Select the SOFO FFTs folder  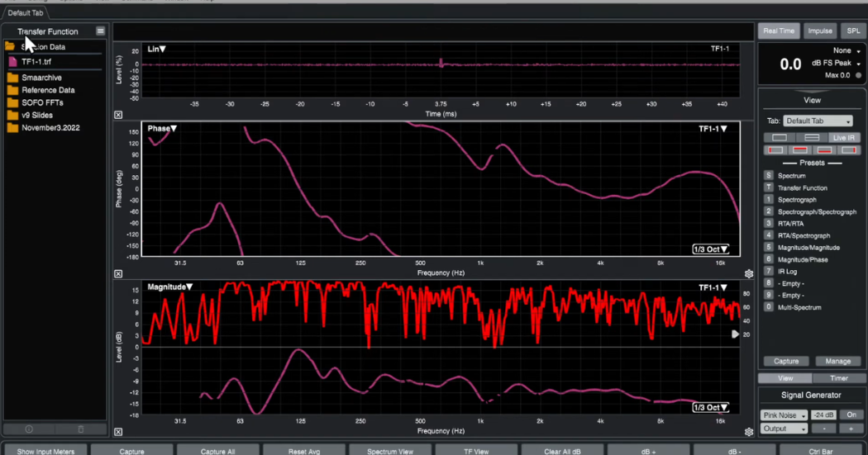tap(42, 103)
